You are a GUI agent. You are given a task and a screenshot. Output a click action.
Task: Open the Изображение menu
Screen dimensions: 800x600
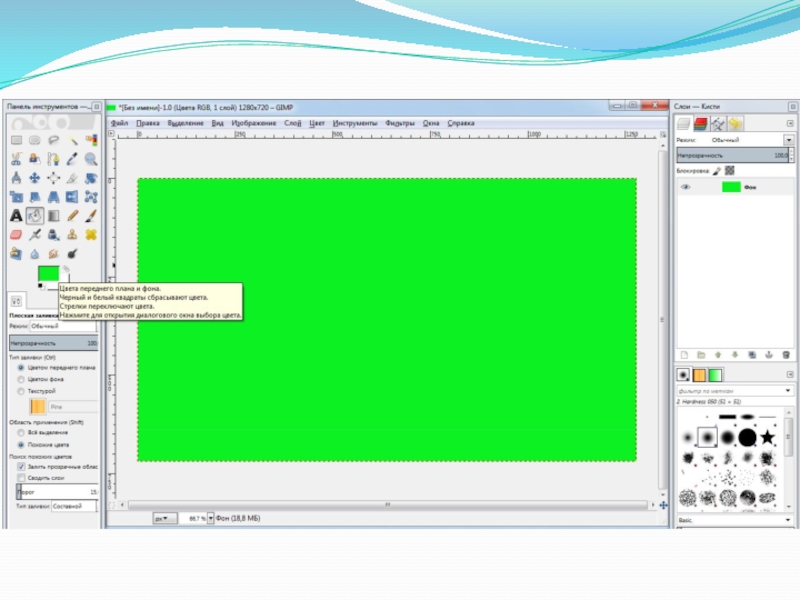pyautogui.click(x=253, y=123)
